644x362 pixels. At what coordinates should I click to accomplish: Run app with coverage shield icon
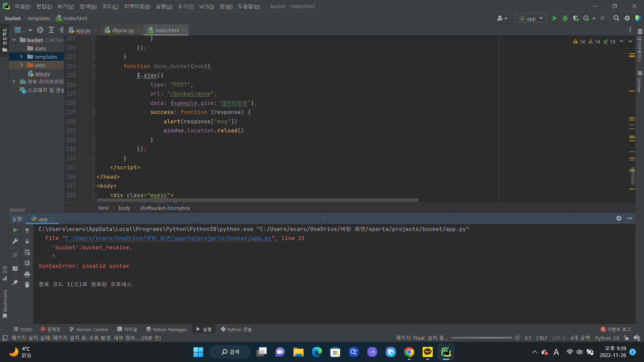click(576, 18)
